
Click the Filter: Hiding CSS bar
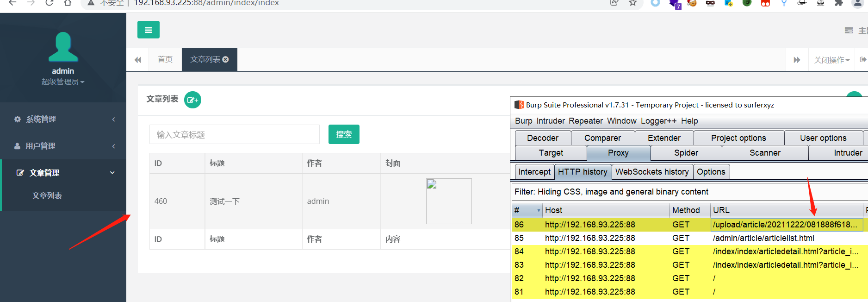[689, 192]
